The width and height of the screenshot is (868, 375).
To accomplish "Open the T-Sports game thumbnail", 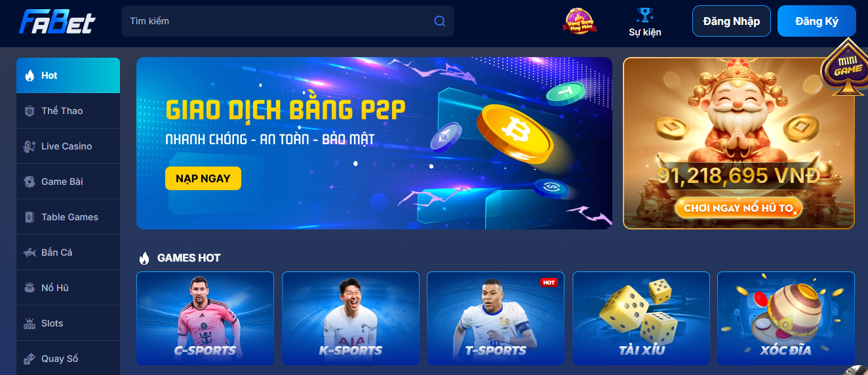I will 496,318.
